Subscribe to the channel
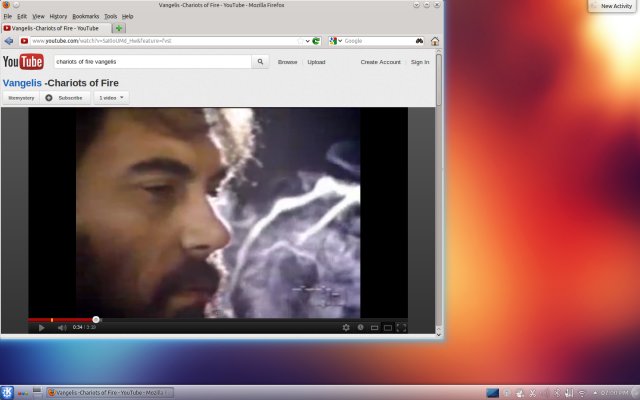The height and width of the screenshot is (400, 640). [x=65, y=98]
